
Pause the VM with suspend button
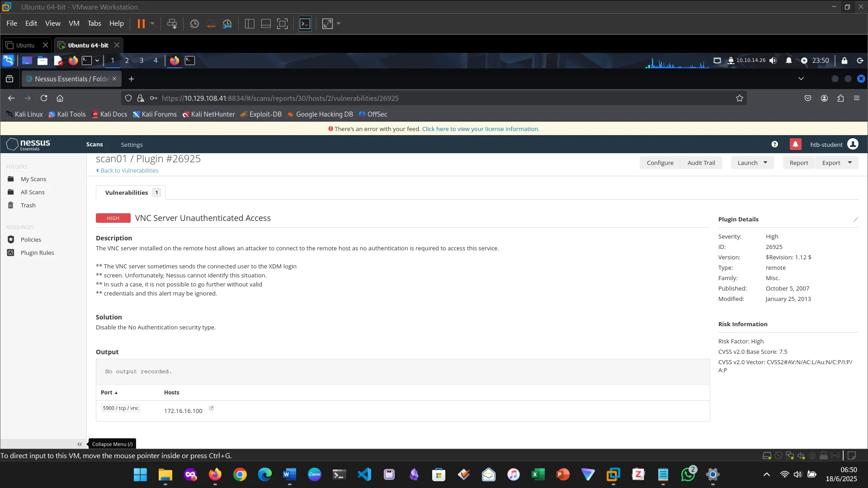tap(141, 23)
